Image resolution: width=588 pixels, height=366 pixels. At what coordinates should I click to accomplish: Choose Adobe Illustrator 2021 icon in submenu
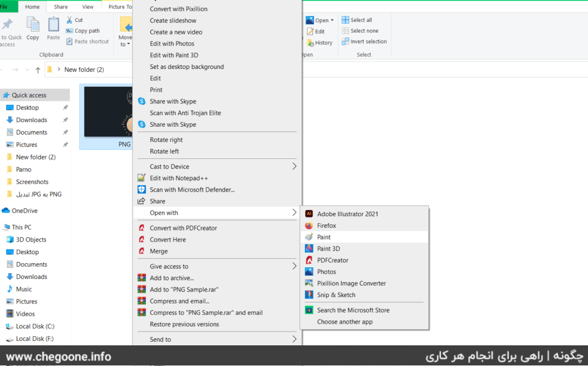[309, 214]
